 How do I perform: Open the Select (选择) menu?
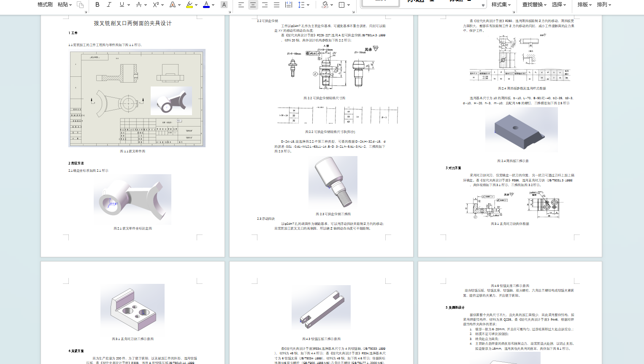pos(559,5)
